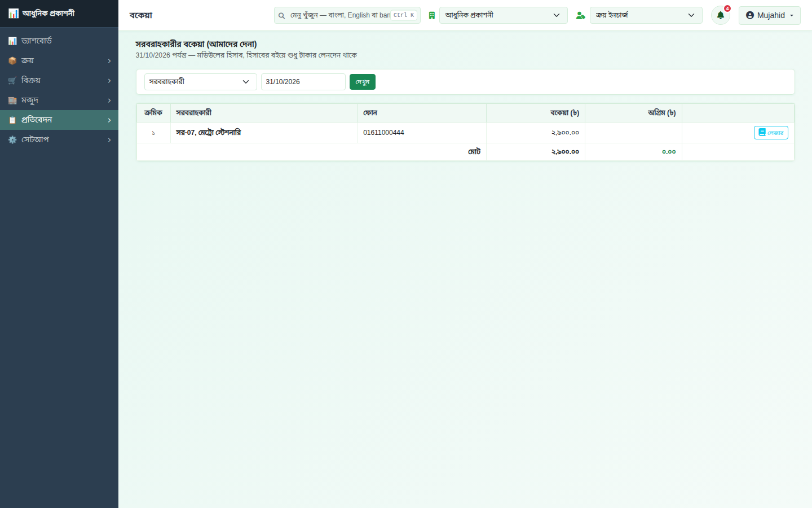Open the সরবরাহকারী filter dropdown
812x508 pixels.
201,82
